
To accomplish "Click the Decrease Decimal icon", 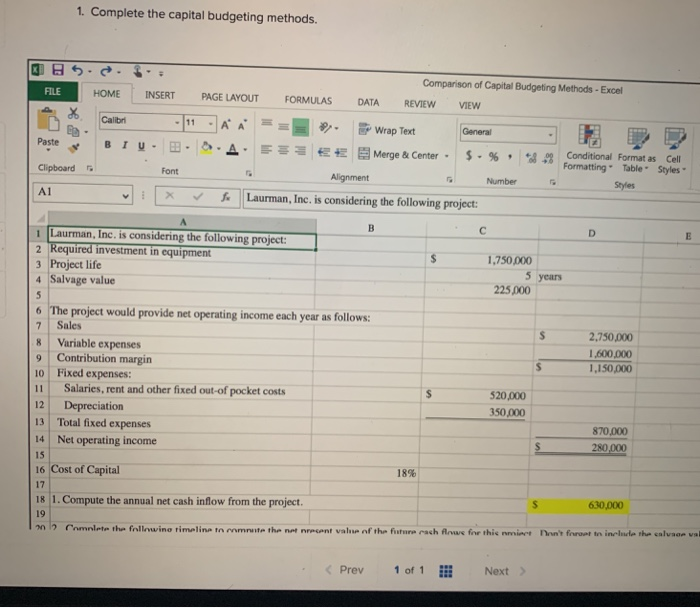I will [x=548, y=158].
